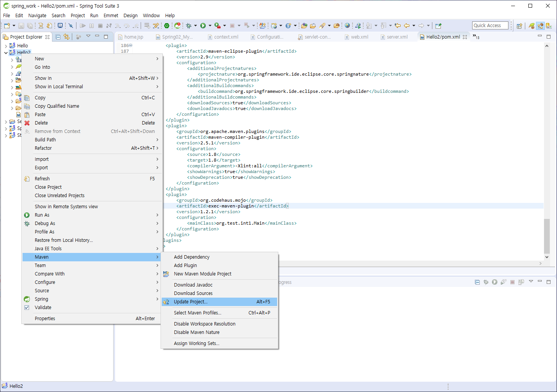Click the editor horizontal scroll right arrow
This screenshot has height=392, width=557.
[x=540, y=263]
